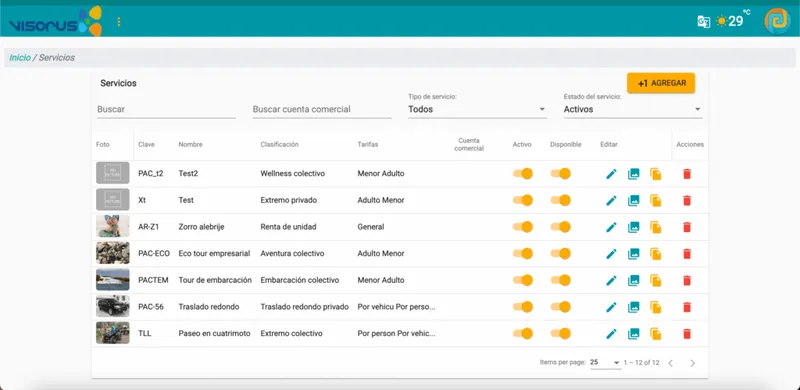
Task: Edit the Zorro alebrije service
Action: [611, 227]
